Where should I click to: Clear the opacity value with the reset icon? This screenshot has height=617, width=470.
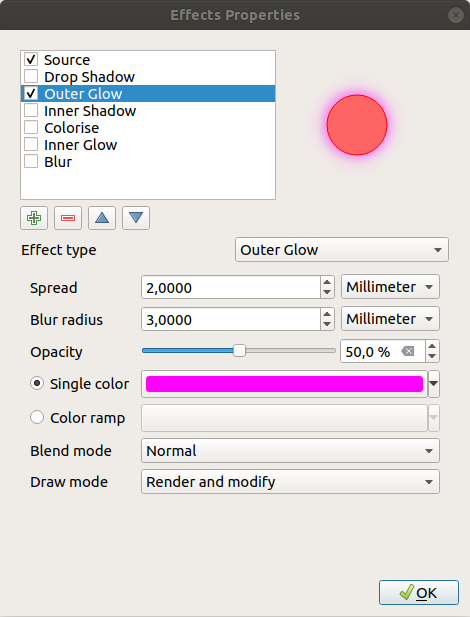pos(408,351)
